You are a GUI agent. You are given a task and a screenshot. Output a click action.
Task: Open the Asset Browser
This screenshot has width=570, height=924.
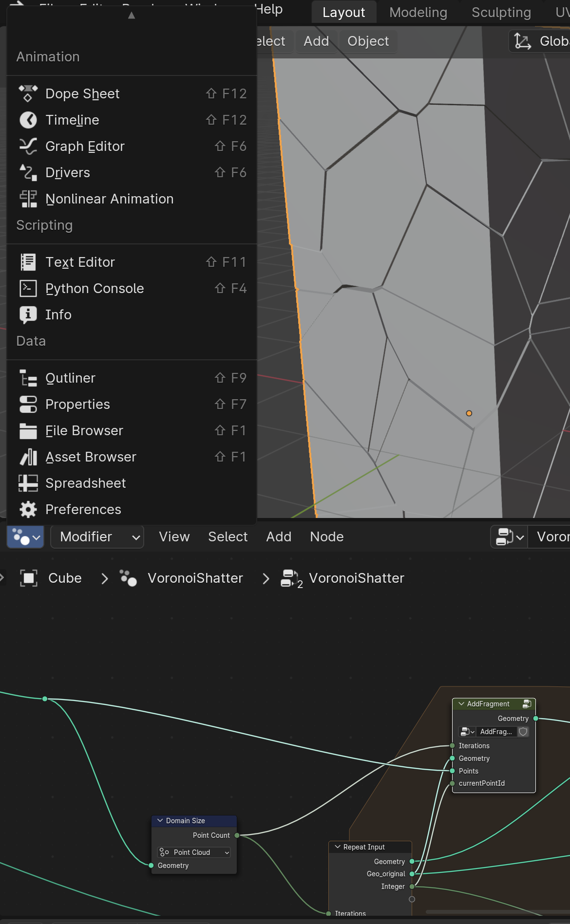[132, 457]
